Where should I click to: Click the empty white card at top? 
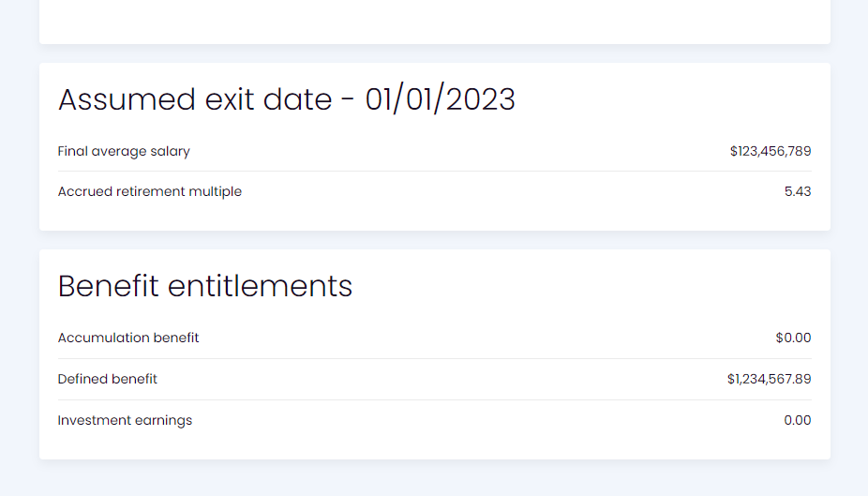[434, 19]
